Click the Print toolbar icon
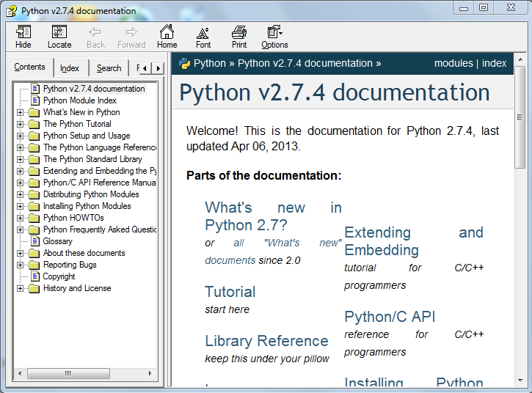The width and height of the screenshot is (532, 393). pyautogui.click(x=239, y=36)
